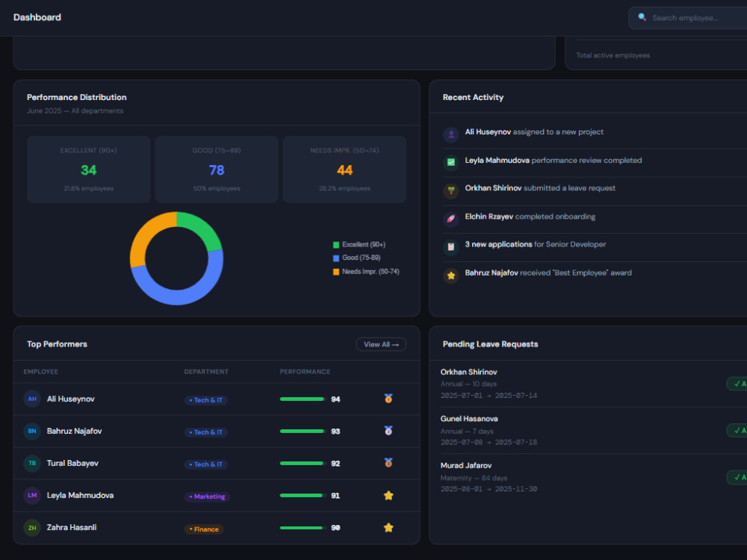The height and width of the screenshot is (560, 747).
Task: Click the name Tural Babayev in the table
Action: tap(72, 464)
